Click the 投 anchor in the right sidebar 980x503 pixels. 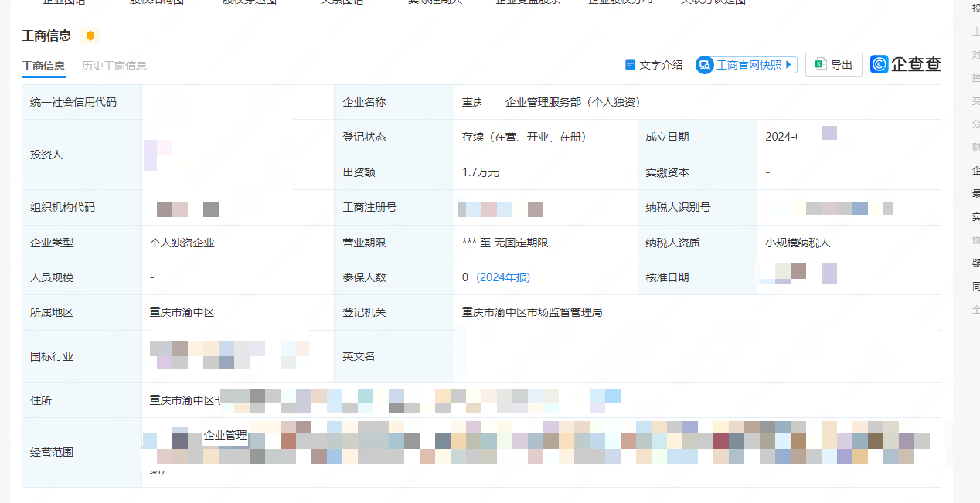pos(975,8)
